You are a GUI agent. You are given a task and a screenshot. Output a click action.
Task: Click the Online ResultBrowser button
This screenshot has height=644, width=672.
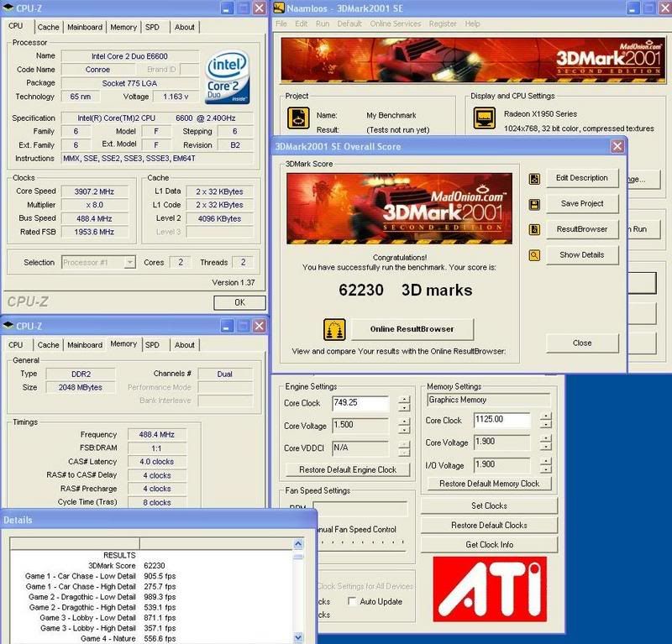coord(412,329)
